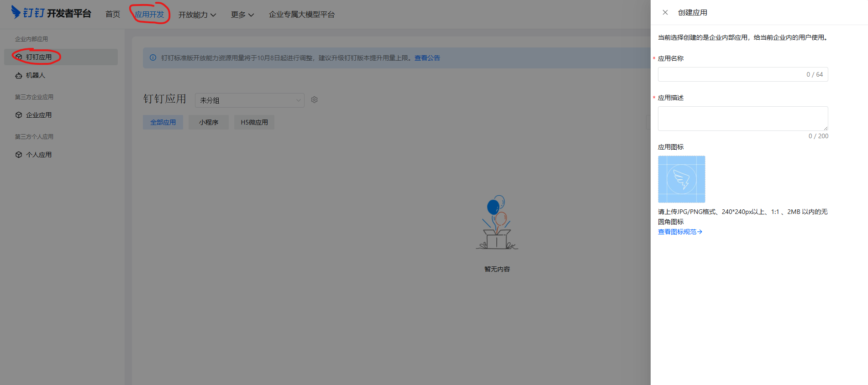Focus the 应用描述 text area

click(743, 119)
